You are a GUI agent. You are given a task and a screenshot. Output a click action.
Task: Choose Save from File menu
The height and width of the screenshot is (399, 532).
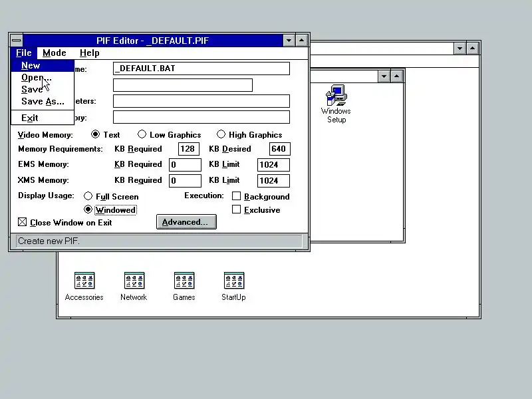coord(43,90)
